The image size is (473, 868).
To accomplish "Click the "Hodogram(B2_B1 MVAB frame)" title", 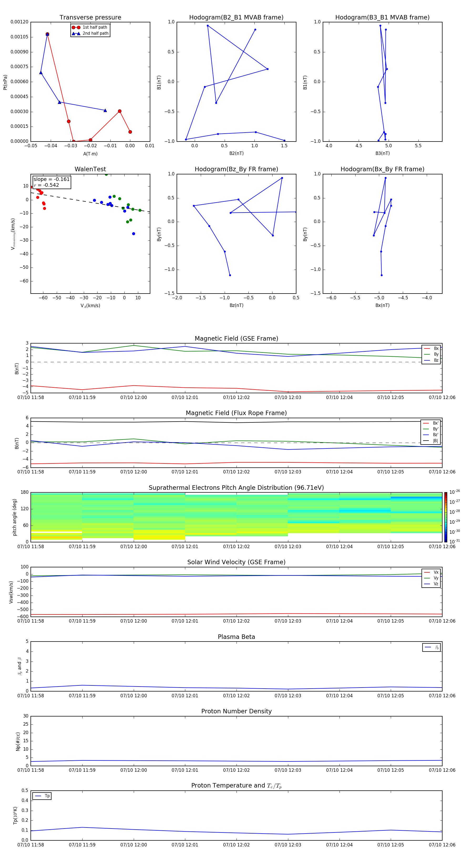I will click(236, 17).
